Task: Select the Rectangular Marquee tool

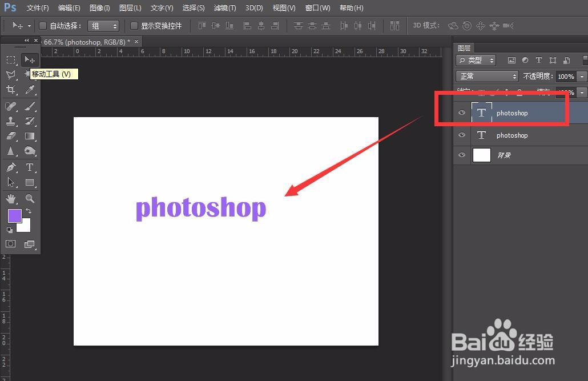Action: (11, 59)
